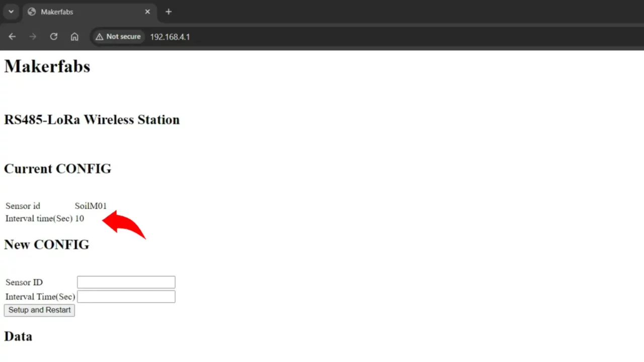Go back to the previous page
Image resolution: width=644 pixels, height=362 pixels.
coord(12,37)
